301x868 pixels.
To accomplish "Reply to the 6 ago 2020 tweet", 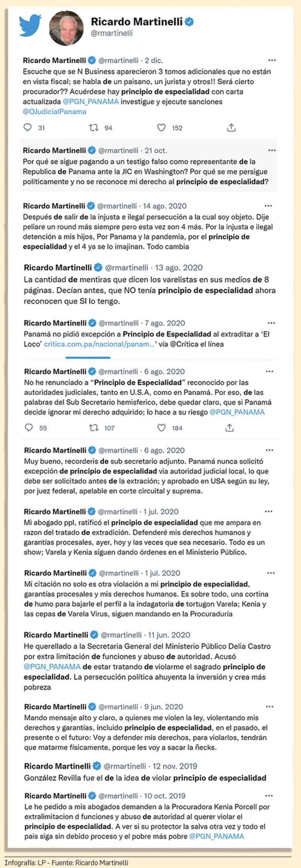I will pos(28,427).
